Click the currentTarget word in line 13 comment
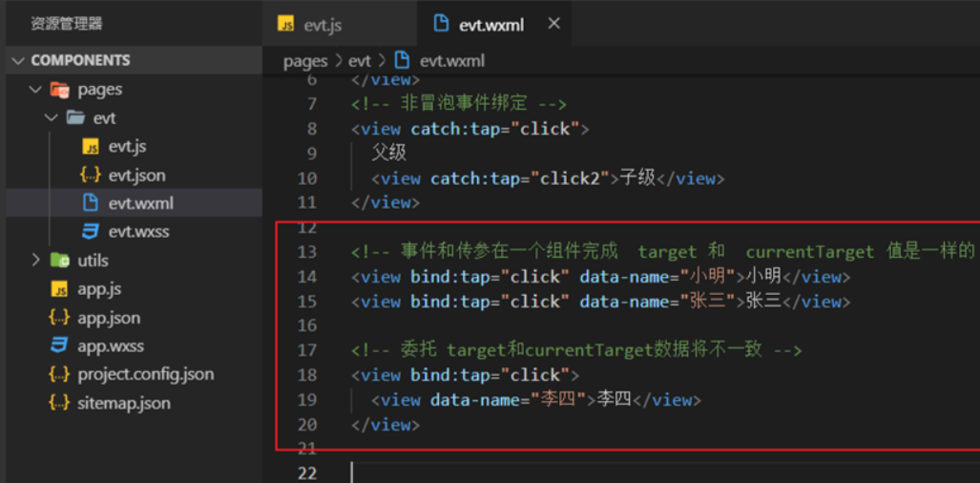The width and height of the screenshot is (980, 483). (x=810, y=252)
